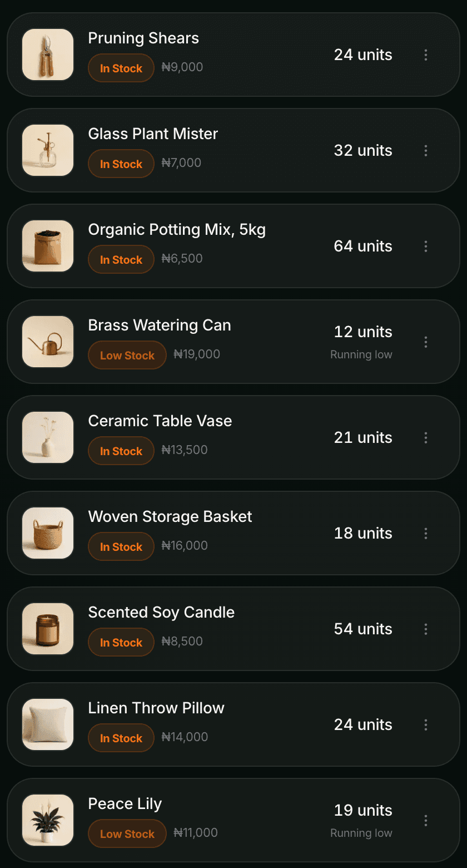467x868 pixels.
Task: Select the Pruning Shears product thumbnail
Action: point(48,55)
